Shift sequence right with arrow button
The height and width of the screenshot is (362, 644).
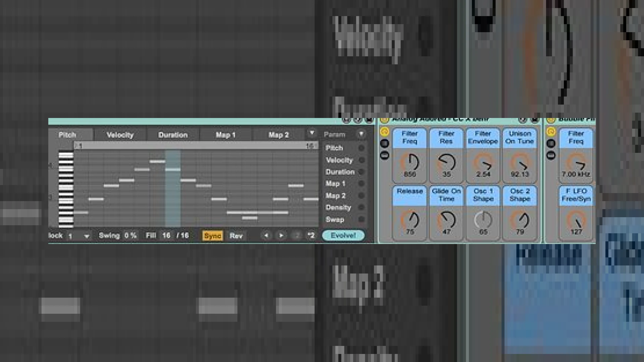click(x=281, y=235)
